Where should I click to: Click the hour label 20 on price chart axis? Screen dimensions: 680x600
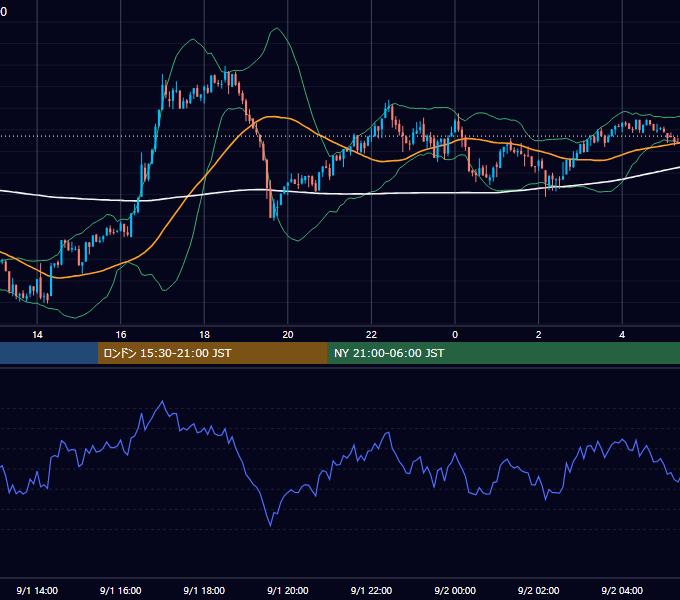click(288, 335)
